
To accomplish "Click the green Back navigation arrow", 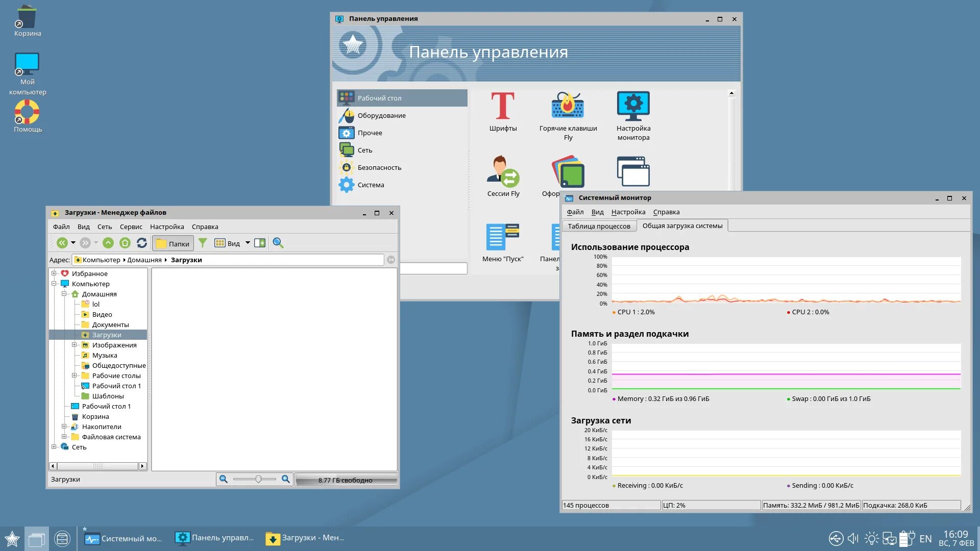I will point(62,243).
